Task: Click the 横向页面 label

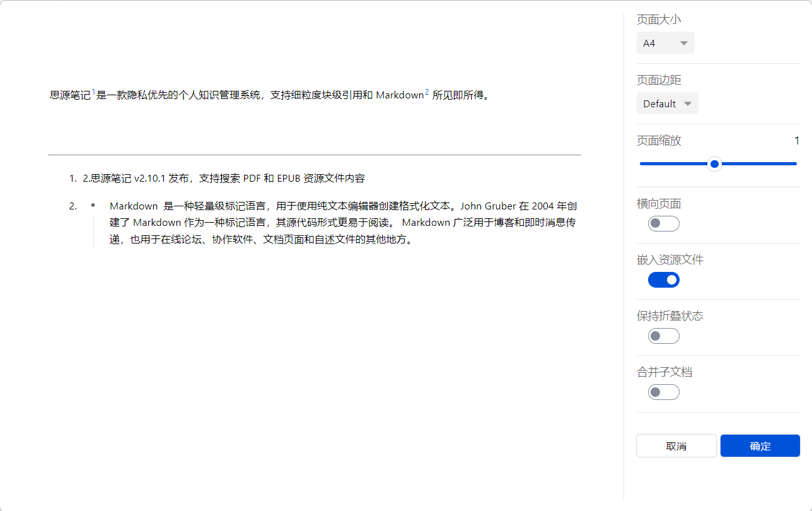Action: point(659,204)
